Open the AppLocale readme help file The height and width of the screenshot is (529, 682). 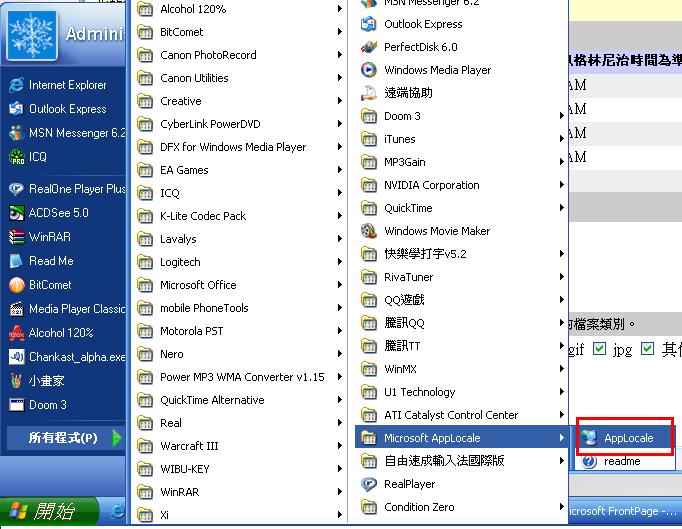(625, 461)
